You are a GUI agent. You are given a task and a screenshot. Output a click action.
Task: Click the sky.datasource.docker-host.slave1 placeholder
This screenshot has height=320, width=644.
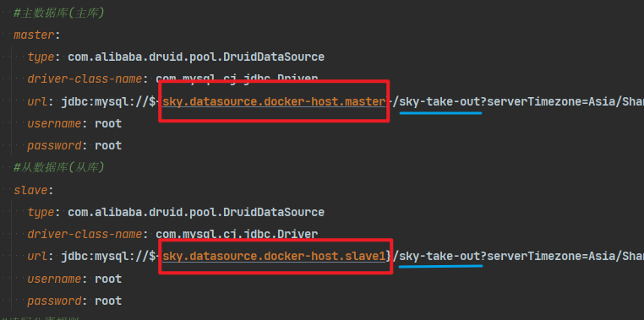pos(274,257)
